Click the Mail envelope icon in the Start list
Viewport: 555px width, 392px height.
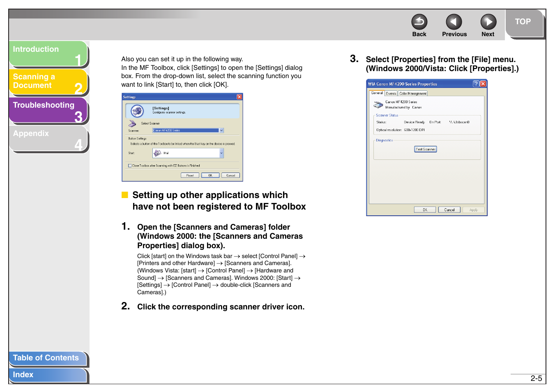click(x=157, y=153)
